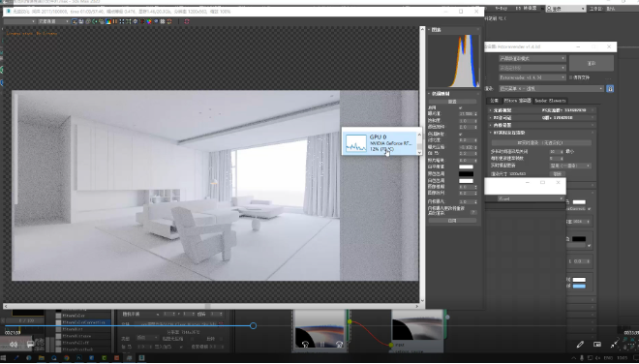Click the blue lock icon beside view dropdown

pyautogui.click(x=610, y=88)
